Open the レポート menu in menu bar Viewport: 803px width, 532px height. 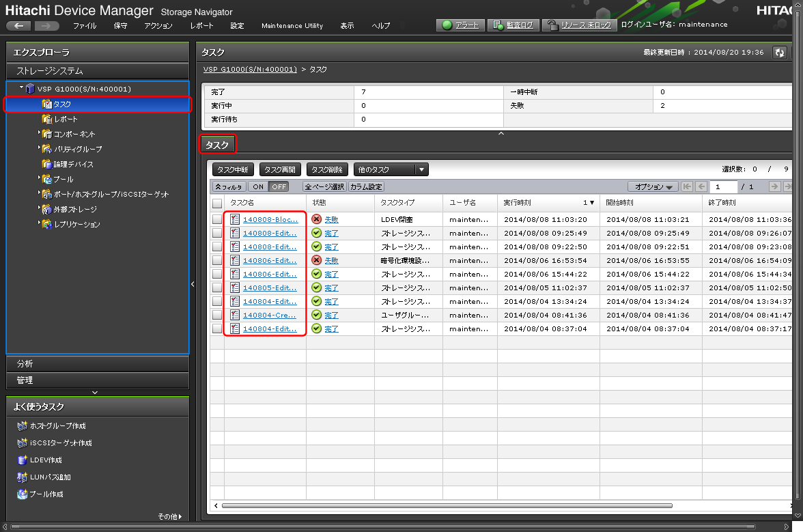click(x=201, y=26)
